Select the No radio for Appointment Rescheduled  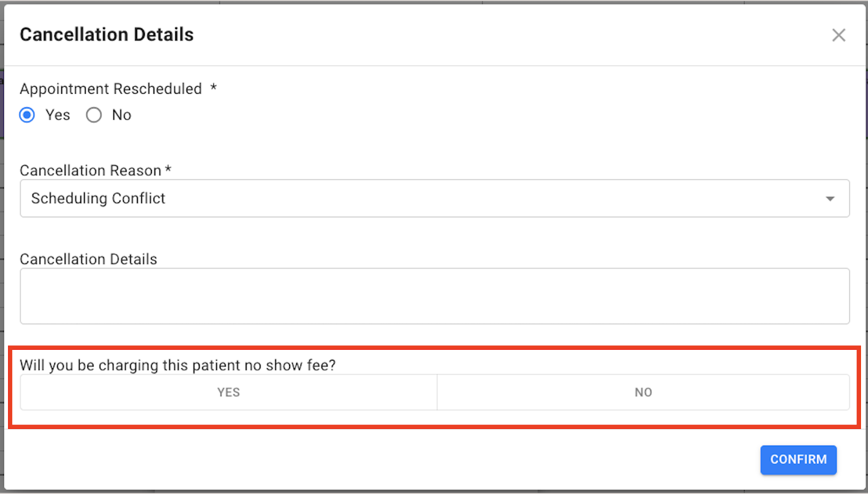point(94,115)
